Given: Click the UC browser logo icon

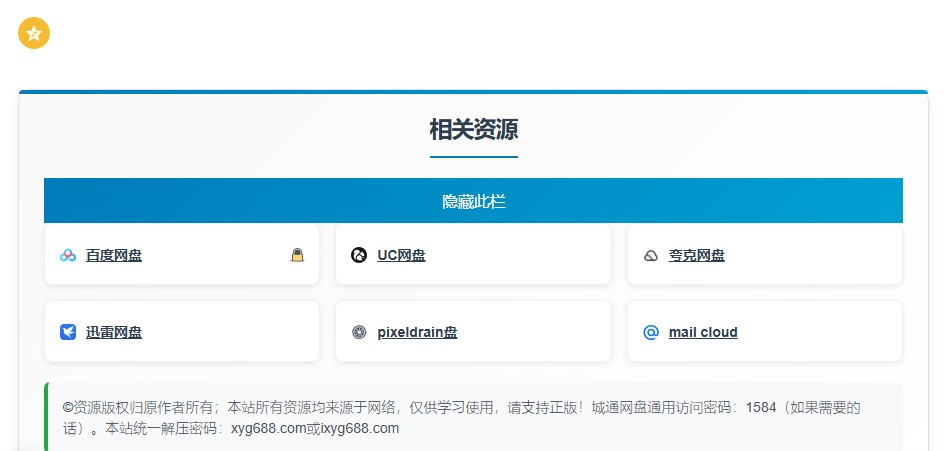Looking at the screenshot, I should pos(359,255).
